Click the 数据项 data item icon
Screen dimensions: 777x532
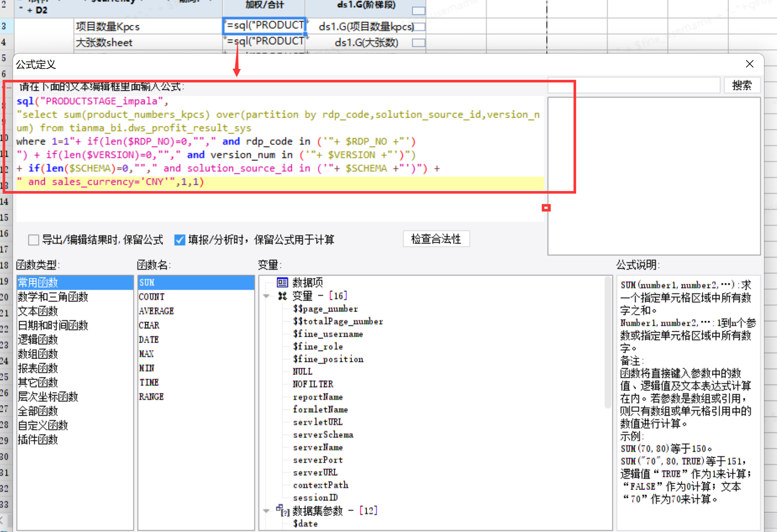point(282,282)
